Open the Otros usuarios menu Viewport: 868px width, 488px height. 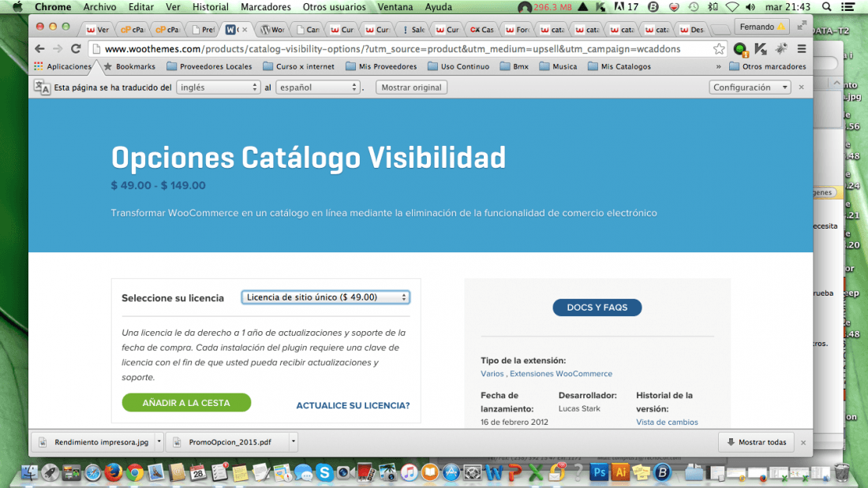click(335, 7)
